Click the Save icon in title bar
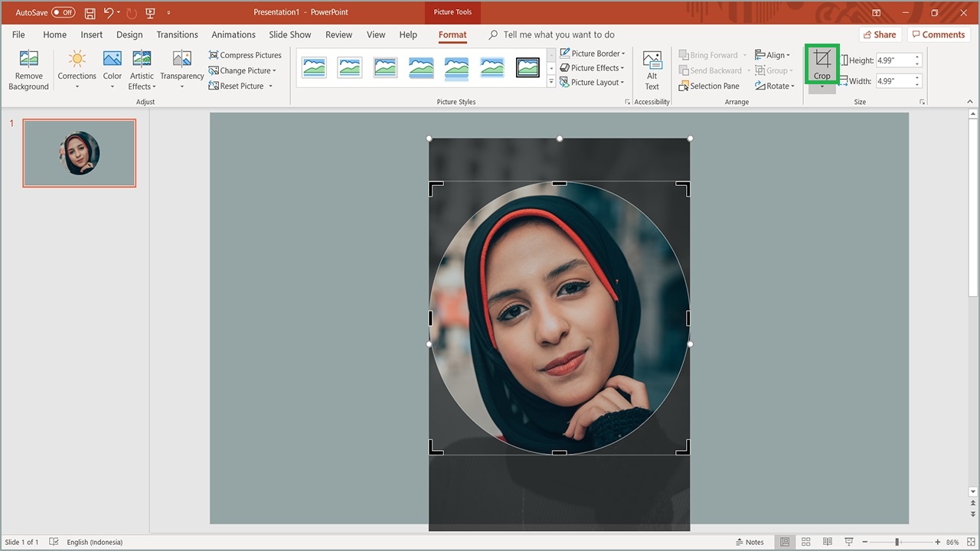980x551 pixels. pos(90,13)
